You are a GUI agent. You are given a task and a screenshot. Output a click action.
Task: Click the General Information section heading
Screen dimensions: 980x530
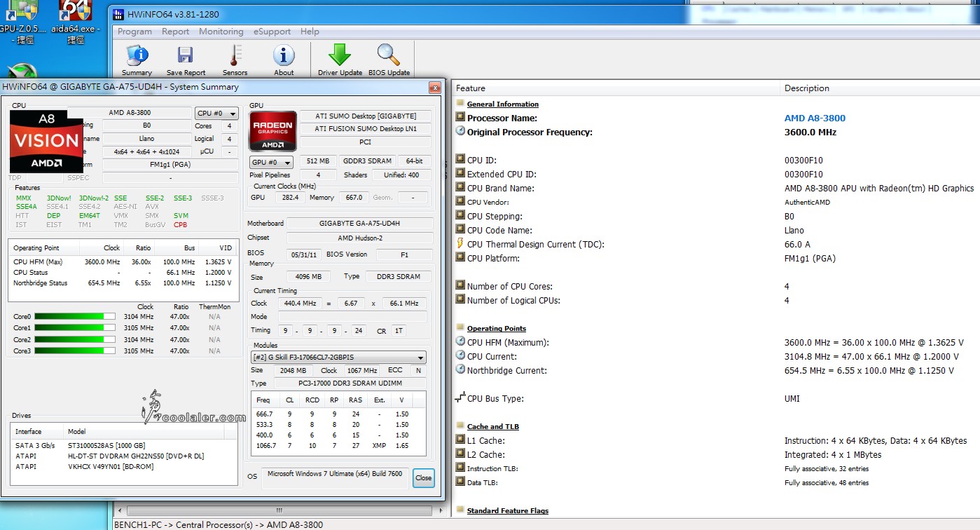click(503, 104)
